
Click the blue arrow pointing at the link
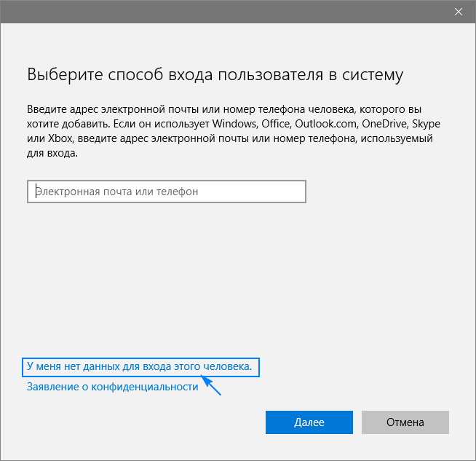point(212,385)
